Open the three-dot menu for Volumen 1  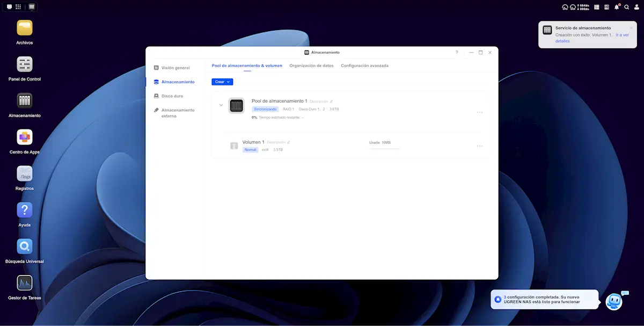tap(479, 146)
